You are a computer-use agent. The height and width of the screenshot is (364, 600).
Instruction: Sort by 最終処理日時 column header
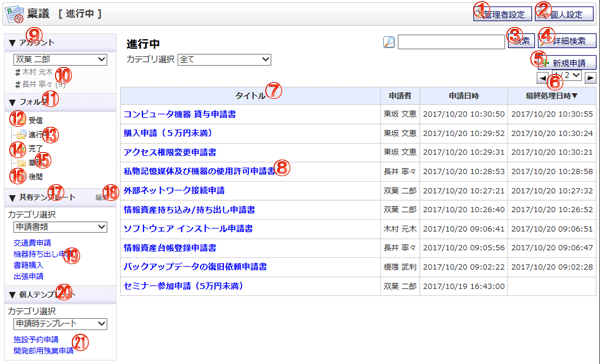pos(551,96)
